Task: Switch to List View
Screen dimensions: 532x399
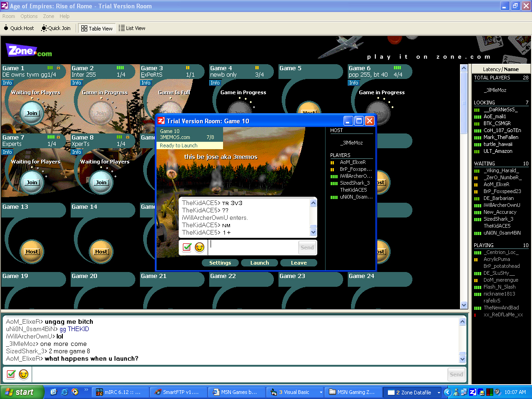Action: point(132,28)
